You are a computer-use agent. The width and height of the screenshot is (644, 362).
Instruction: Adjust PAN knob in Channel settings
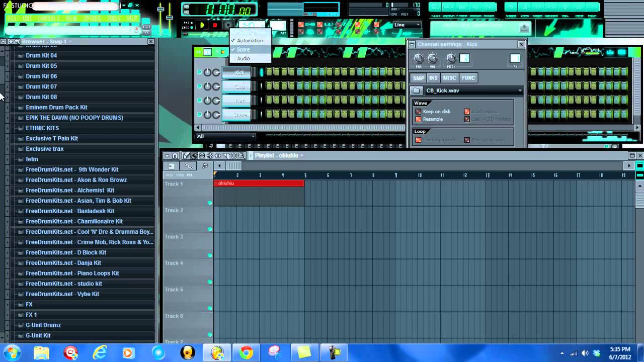419,58
